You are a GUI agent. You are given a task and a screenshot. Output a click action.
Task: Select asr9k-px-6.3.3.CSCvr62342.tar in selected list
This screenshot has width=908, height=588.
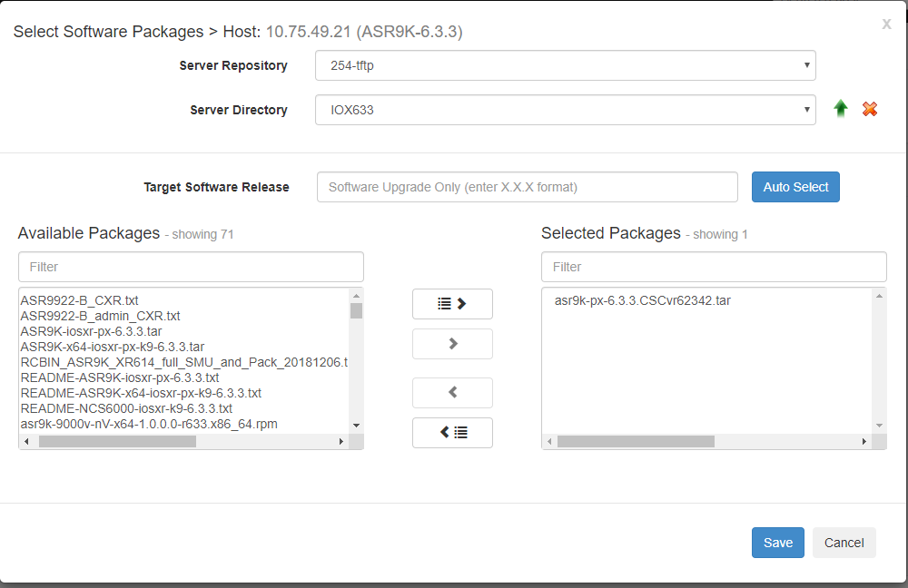[x=642, y=300]
